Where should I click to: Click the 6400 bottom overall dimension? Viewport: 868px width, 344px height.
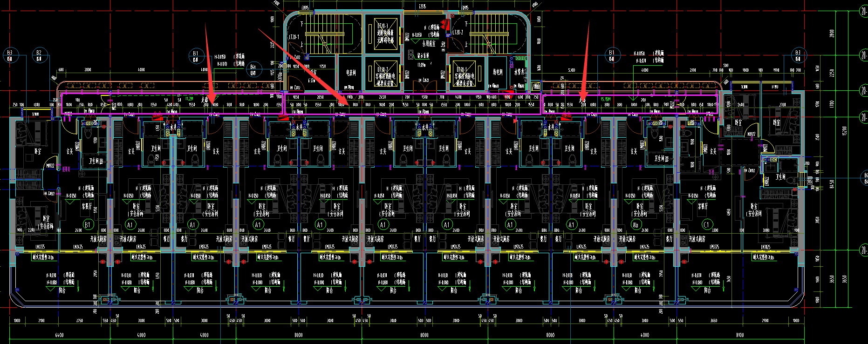(59, 335)
